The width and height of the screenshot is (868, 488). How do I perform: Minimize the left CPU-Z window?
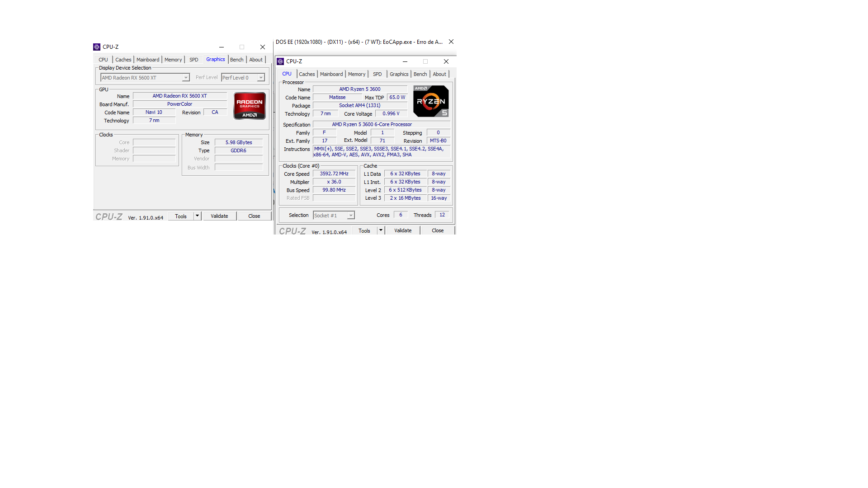tap(222, 47)
